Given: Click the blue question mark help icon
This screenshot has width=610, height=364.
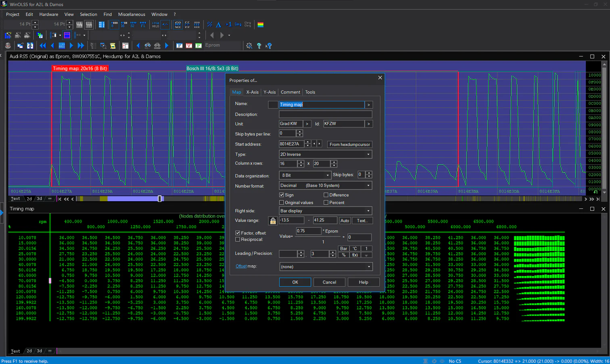Looking at the screenshot, I should [259, 46].
